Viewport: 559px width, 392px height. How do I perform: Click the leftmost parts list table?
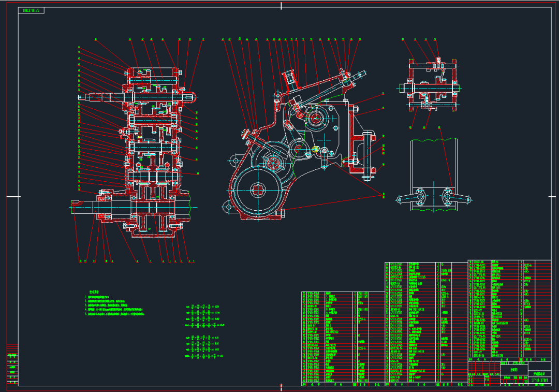click(343, 339)
